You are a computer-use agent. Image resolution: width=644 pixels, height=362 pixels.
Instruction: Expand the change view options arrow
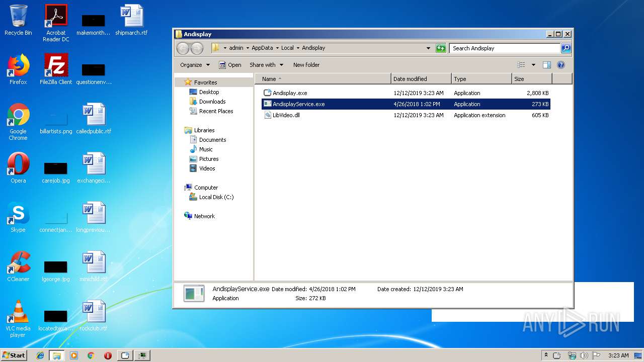click(533, 65)
